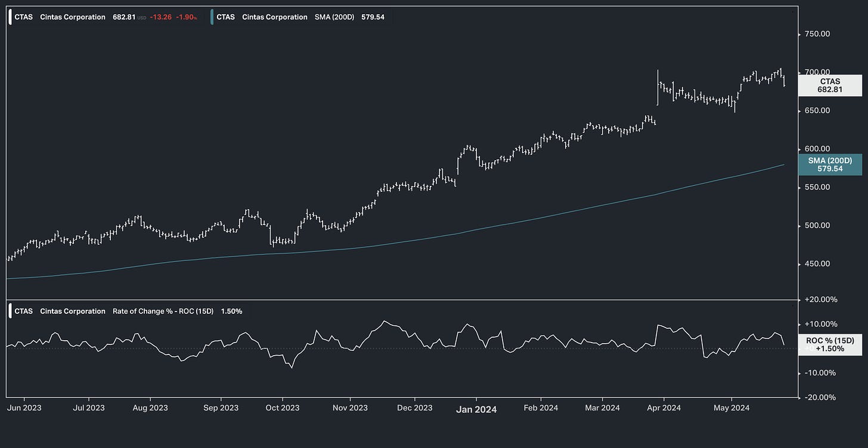Select the SMA (200D) label in top legend
This screenshot has width=868, height=448.
[334, 17]
